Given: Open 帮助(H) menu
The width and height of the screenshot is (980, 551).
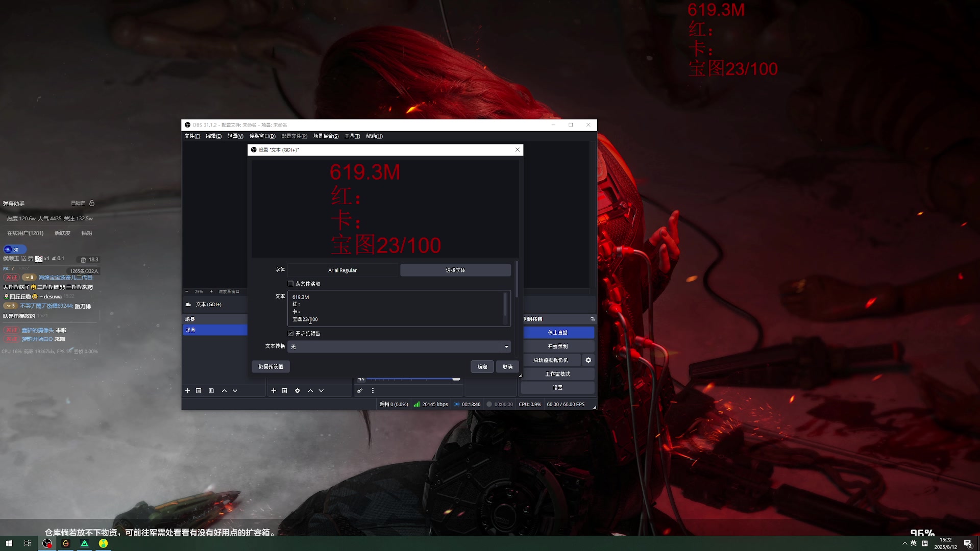Looking at the screenshot, I should (x=374, y=136).
